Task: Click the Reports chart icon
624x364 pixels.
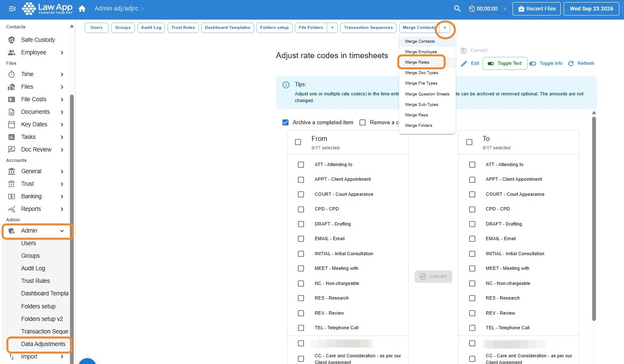Action: pos(12,209)
